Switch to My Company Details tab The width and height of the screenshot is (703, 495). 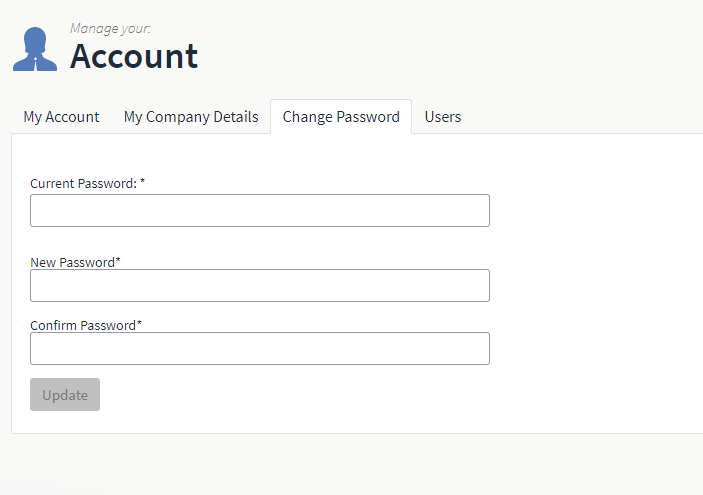click(x=191, y=117)
